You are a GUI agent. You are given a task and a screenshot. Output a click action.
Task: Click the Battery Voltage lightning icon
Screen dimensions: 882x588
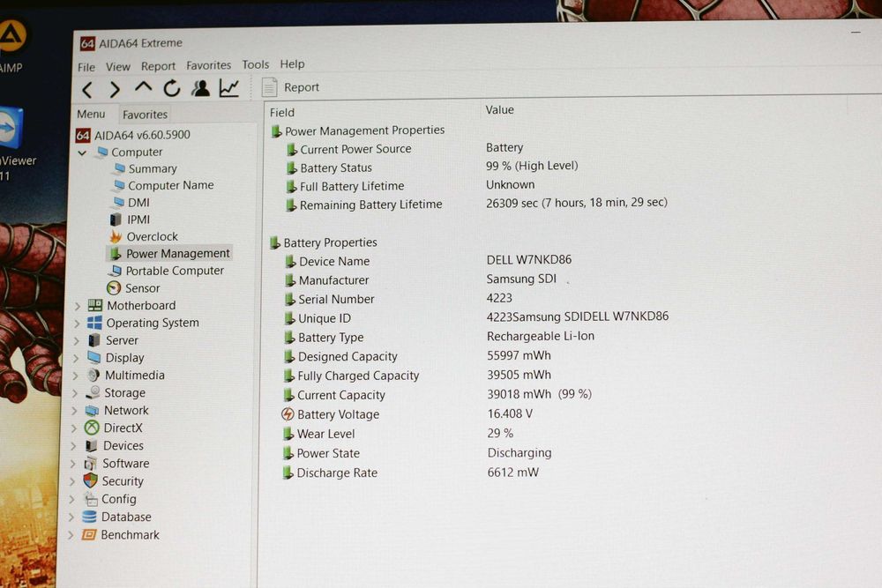point(288,414)
